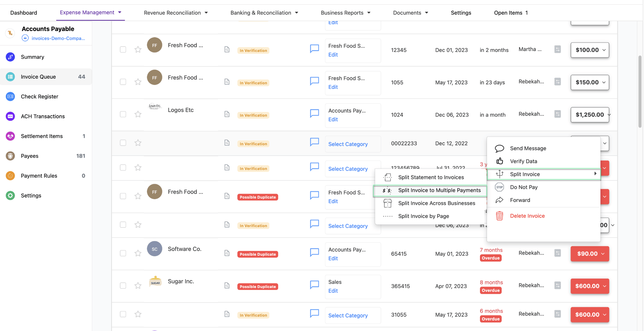Check the checkbox on the Fresh Food row
Screen dimensions: 644x331
click(x=123, y=49)
